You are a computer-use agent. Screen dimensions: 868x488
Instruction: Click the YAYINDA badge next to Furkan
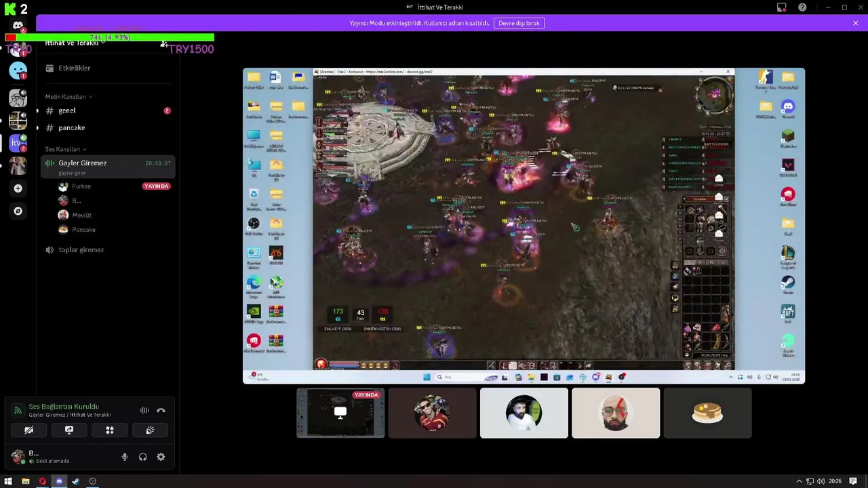[x=156, y=186]
